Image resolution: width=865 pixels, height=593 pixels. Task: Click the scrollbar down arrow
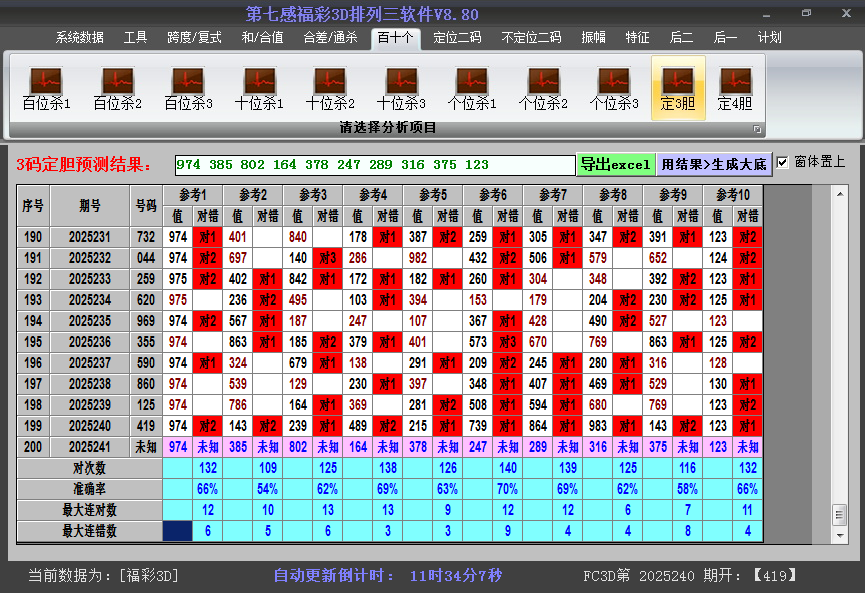tap(840, 535)
